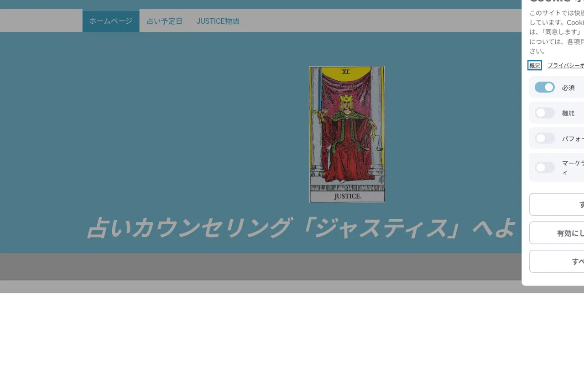Open the 概要 link in cookie panel
Image resolution: width=584 pixels, height=392 pixels.
pos(535,65)
